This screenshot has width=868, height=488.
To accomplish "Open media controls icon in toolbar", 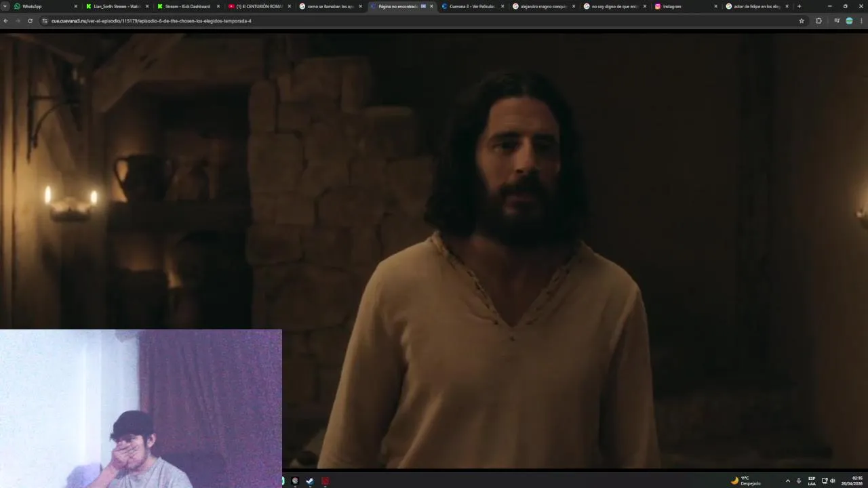I will click(837, 21).
